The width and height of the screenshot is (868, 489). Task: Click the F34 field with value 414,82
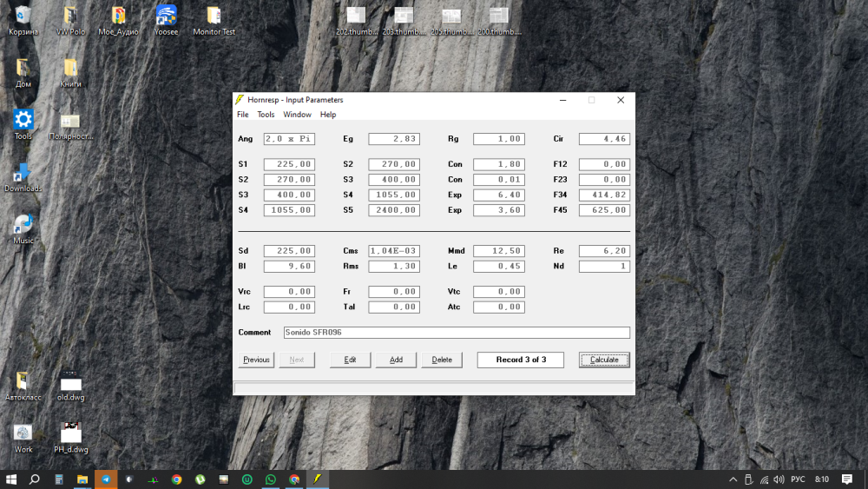pyautogui.click(x=604, y=195)
